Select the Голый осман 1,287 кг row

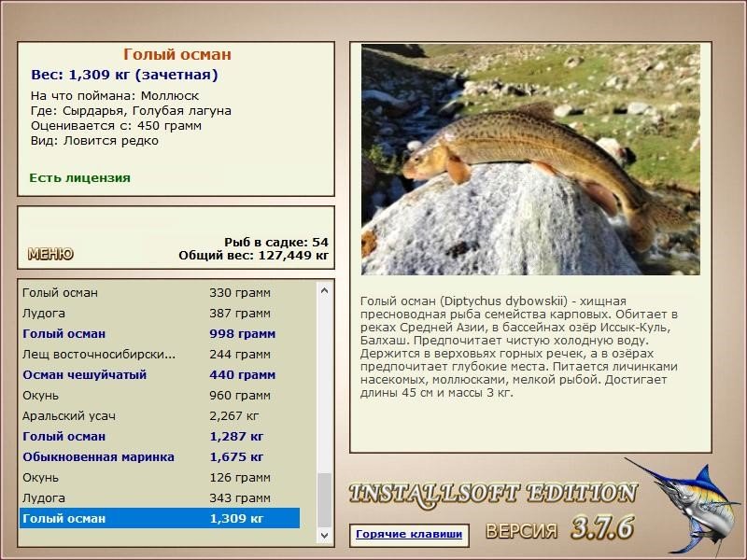160,436
